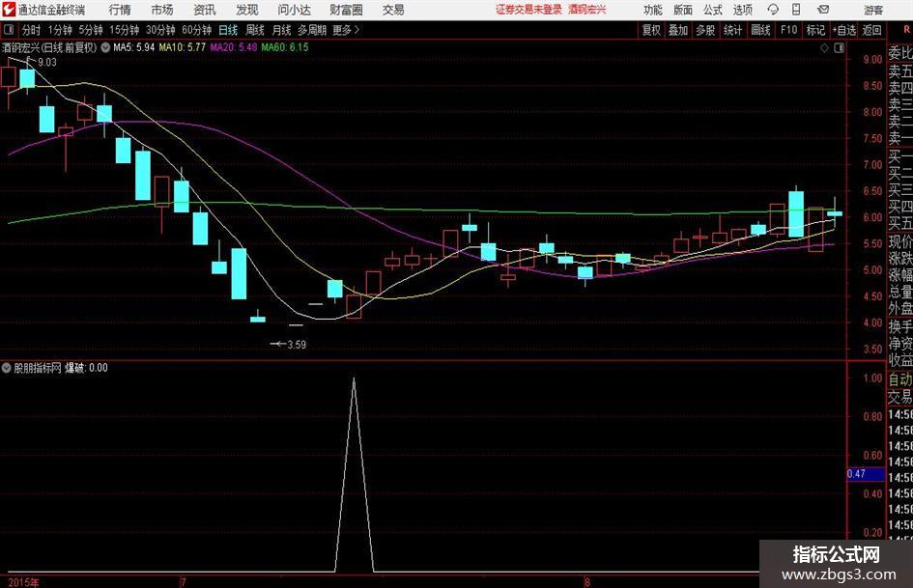This screenshot has height=588, width=913.
Task: Click the MA20: 5.48 indicator label
Action: pyautogui.click(x=234, y=47)
